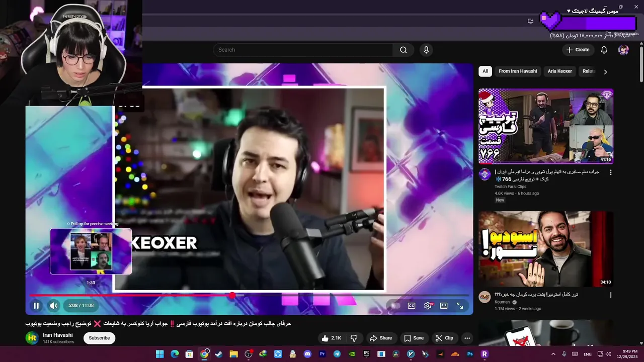Show hidden system tray icons
This screenshot has width=644, height=362.
[553, 354]
